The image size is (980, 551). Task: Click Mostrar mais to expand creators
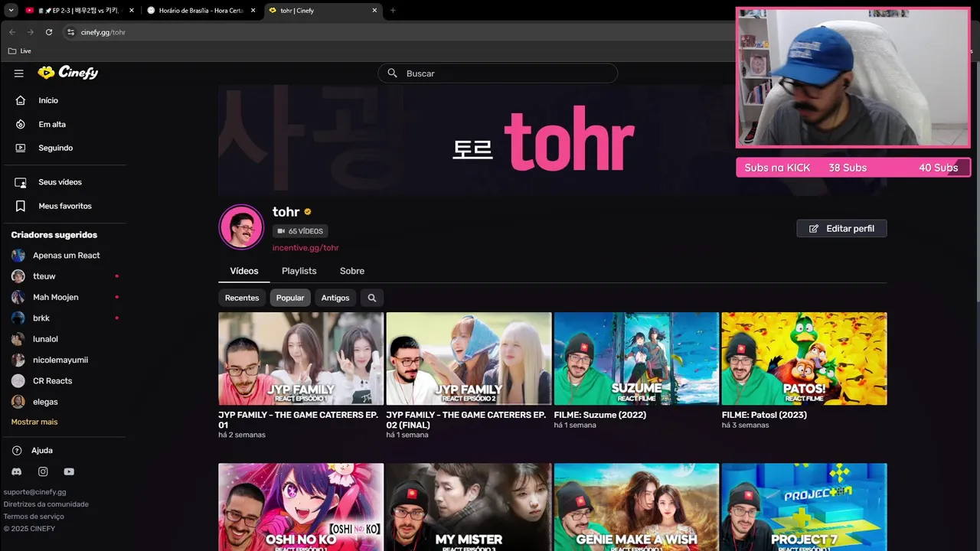[x=34, y=422]
